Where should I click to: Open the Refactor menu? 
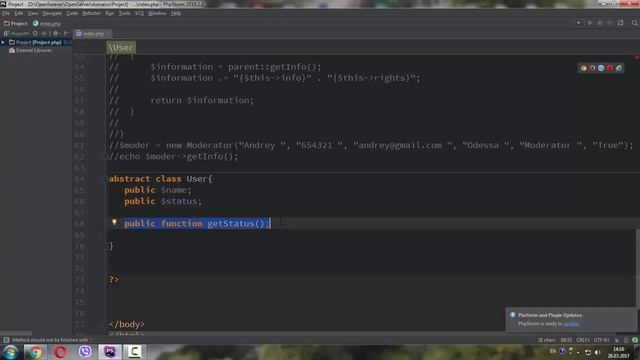coord(91,13)
